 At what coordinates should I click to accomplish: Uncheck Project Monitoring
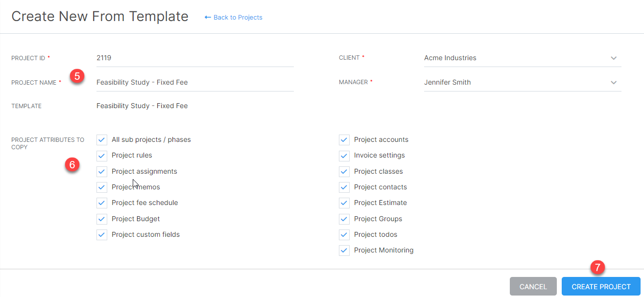tap(344, 250)
